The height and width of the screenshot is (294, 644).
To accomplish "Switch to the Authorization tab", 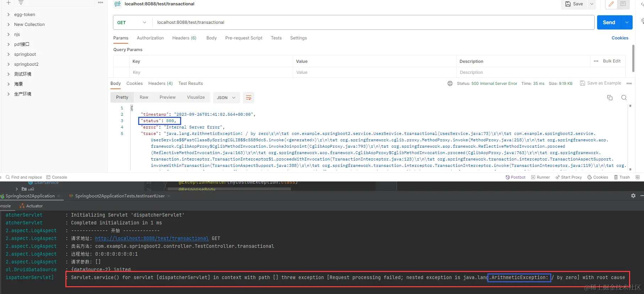I will 150,38.
